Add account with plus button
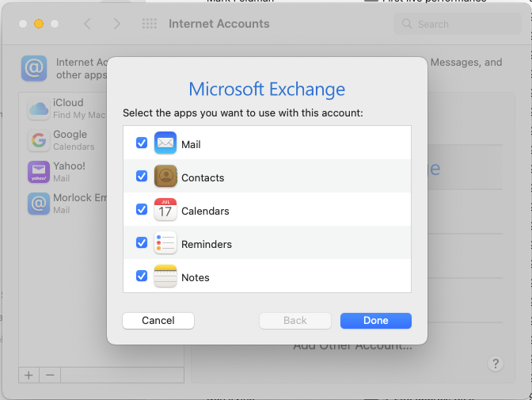The image size is (532, 400). [x=28, y=375]
